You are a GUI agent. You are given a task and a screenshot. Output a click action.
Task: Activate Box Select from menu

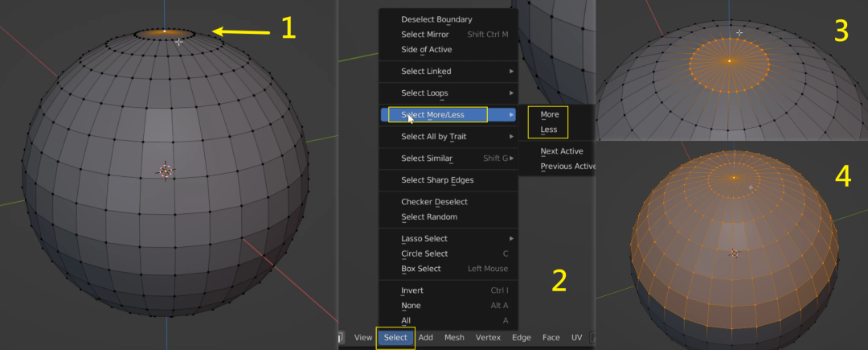click(x=448, y=269)
